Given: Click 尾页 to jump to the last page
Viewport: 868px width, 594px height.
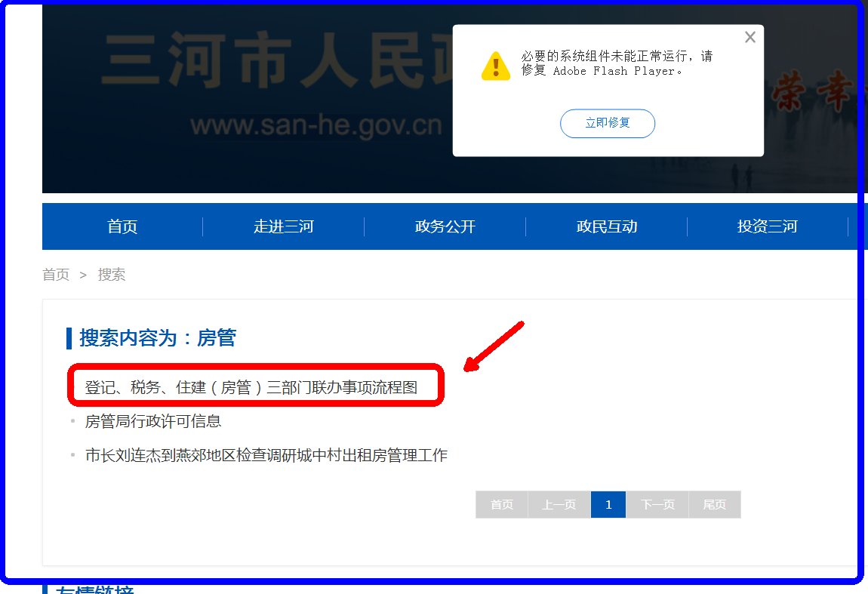Looking at the screenshot, I should [714, 504].
